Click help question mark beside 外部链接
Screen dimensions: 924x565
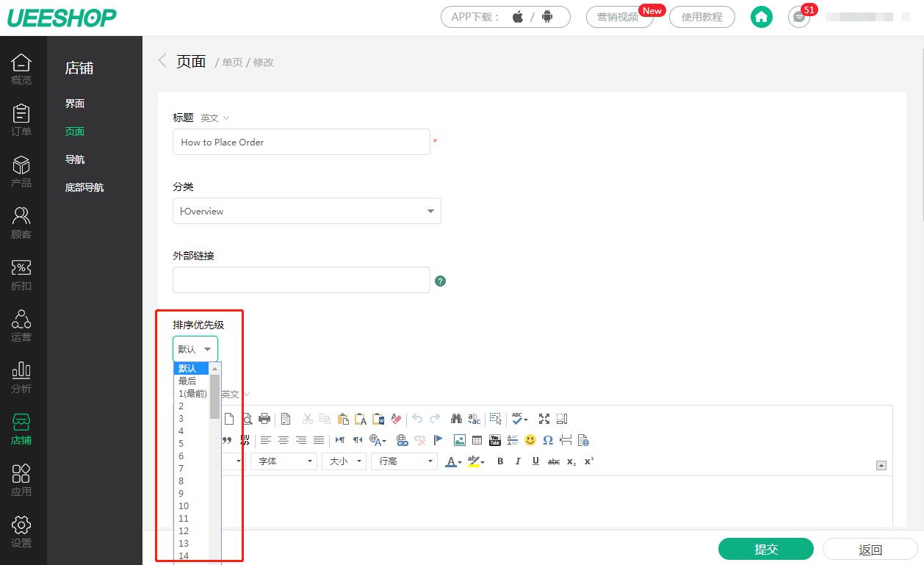tap(441, 281)
